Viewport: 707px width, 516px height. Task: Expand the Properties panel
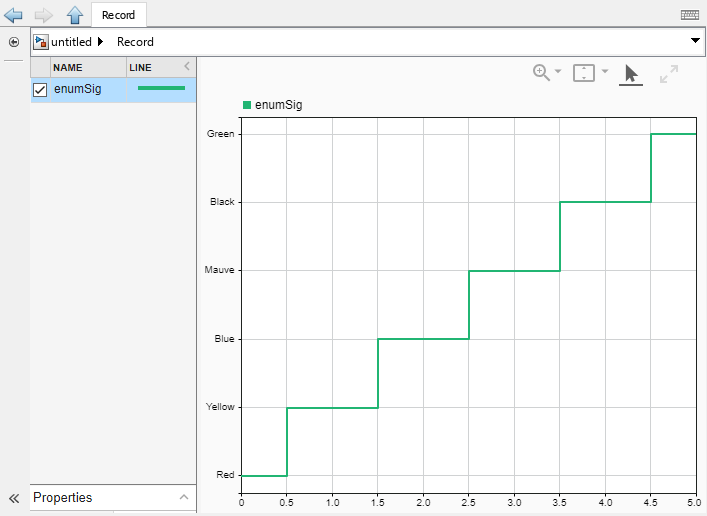pos(183,497)
